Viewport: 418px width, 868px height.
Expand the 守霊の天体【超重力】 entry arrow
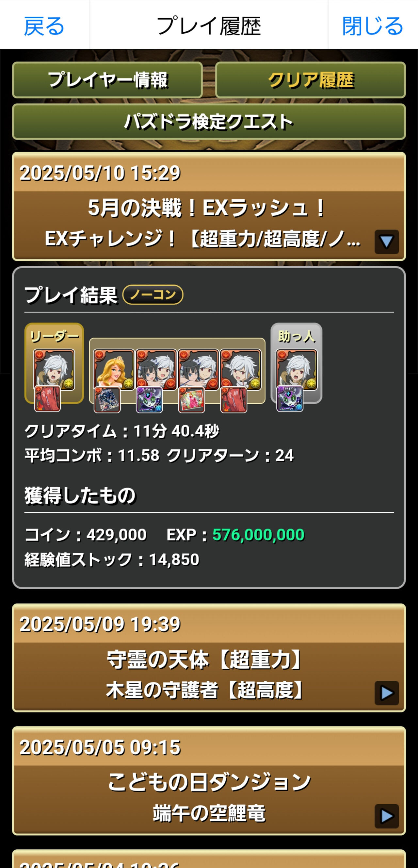pos(387,693)
